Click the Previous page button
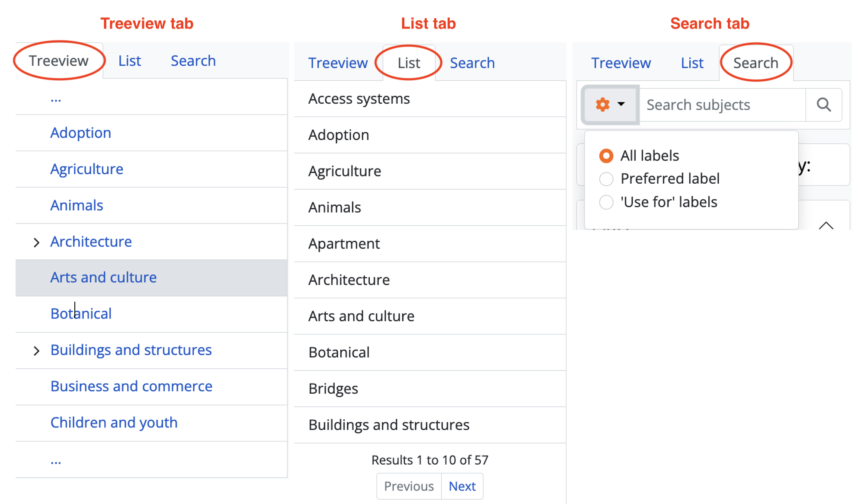The height and width of the screenshot is (504, 864). [409, 486]
